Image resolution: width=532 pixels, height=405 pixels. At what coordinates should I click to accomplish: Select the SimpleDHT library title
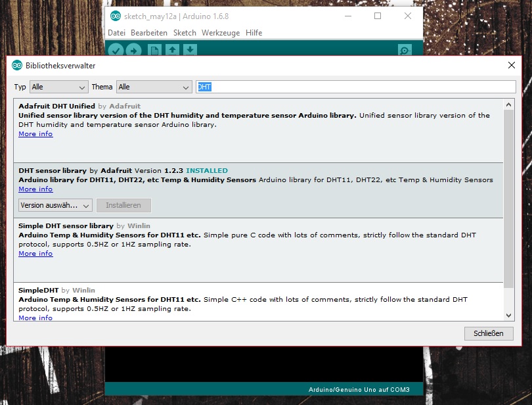click(38, 290)
